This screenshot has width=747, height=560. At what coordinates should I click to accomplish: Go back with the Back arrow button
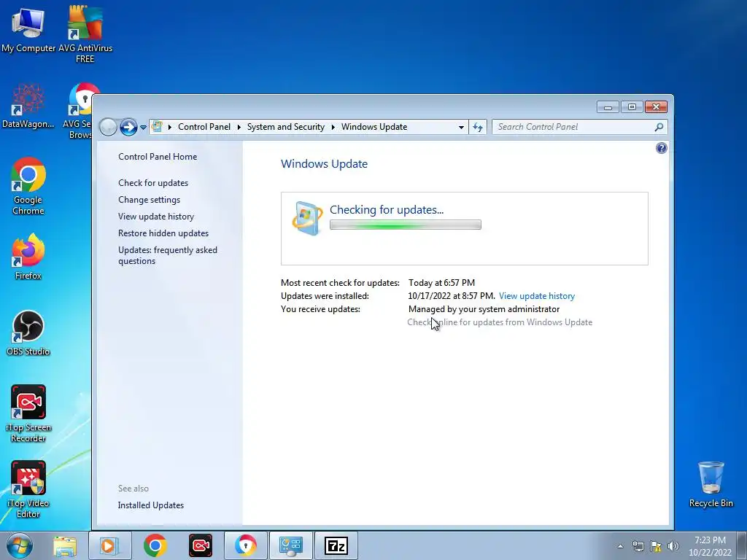[x=108, y=127]
